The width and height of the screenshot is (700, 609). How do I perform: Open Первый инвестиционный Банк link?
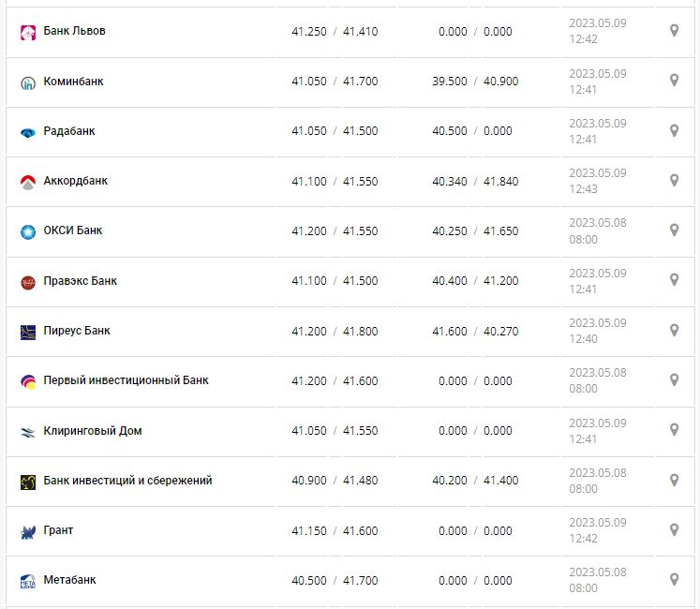[126, 380]
